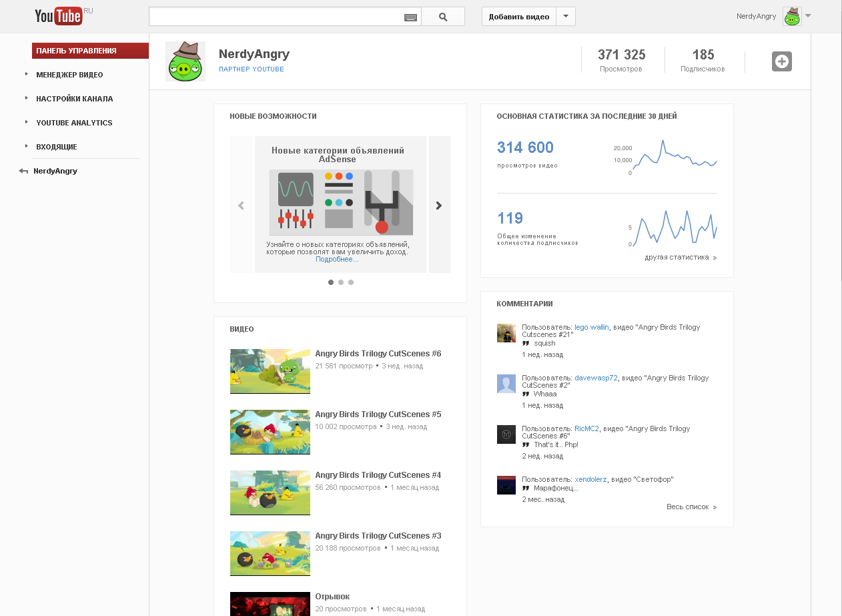The width and height of the screenshot is (842, 616).
Task: Click the AdSense categories slide image
Action: [x=341, y=202]
